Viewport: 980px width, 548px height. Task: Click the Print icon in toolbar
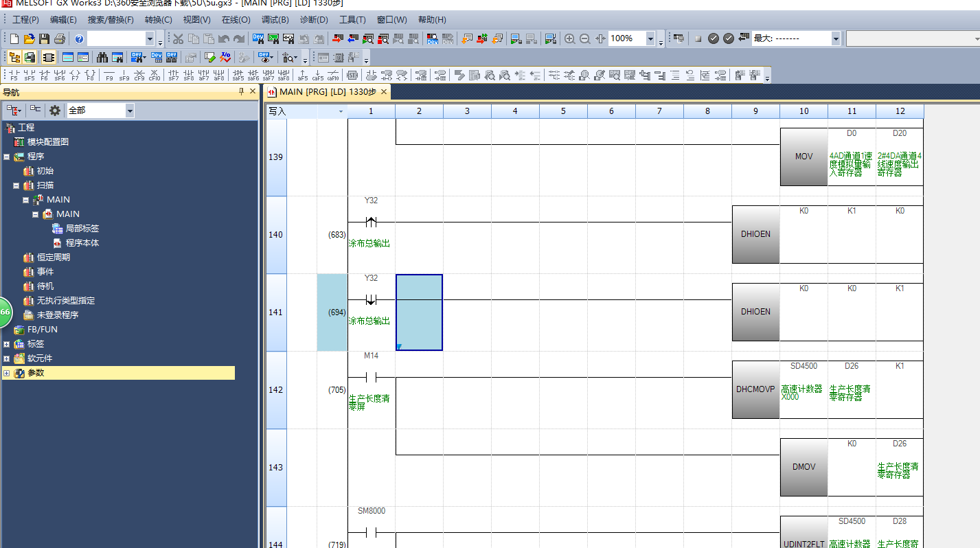coord(59,39)
